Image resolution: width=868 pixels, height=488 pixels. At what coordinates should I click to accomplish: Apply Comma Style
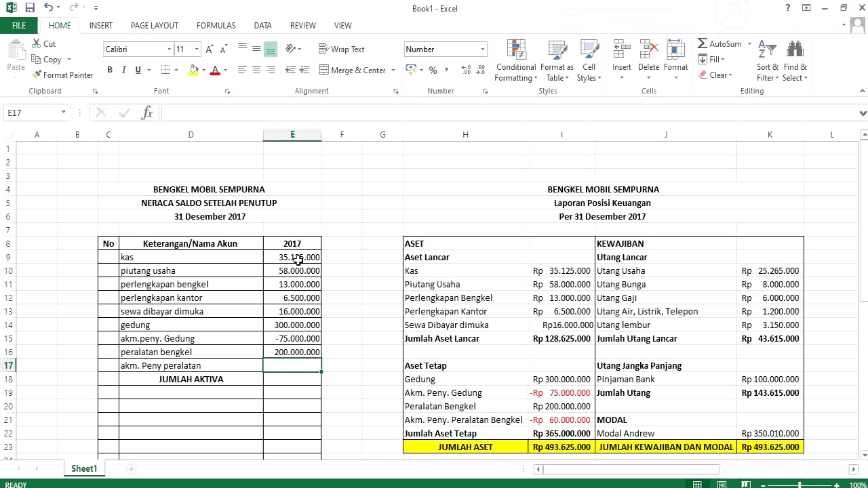click(x=448, y=70)
